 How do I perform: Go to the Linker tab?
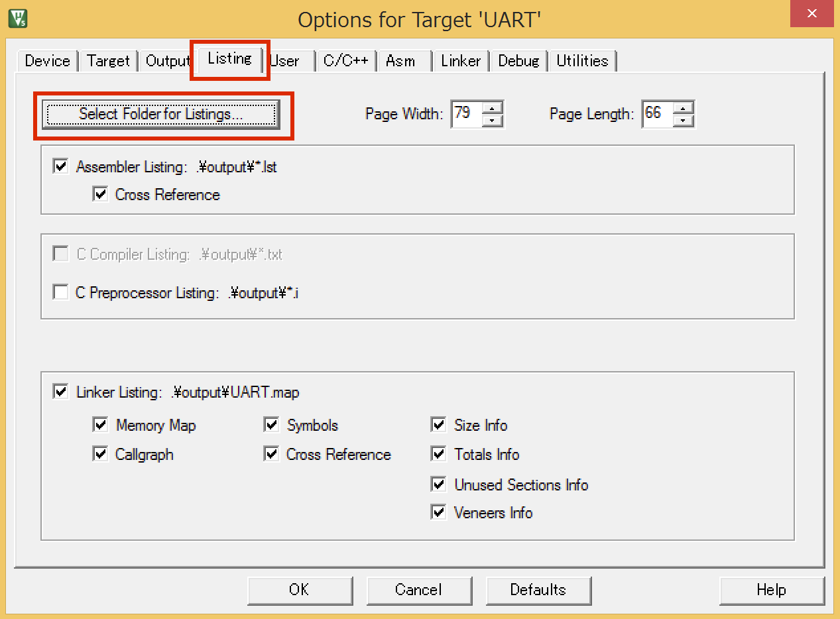pos(461,61)
